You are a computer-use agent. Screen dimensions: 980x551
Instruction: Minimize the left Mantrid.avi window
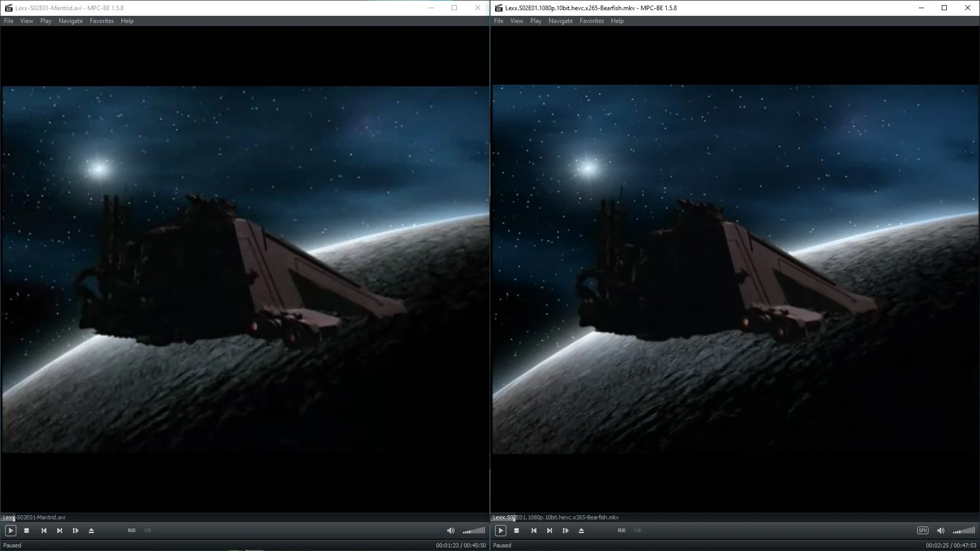[431, 8]
